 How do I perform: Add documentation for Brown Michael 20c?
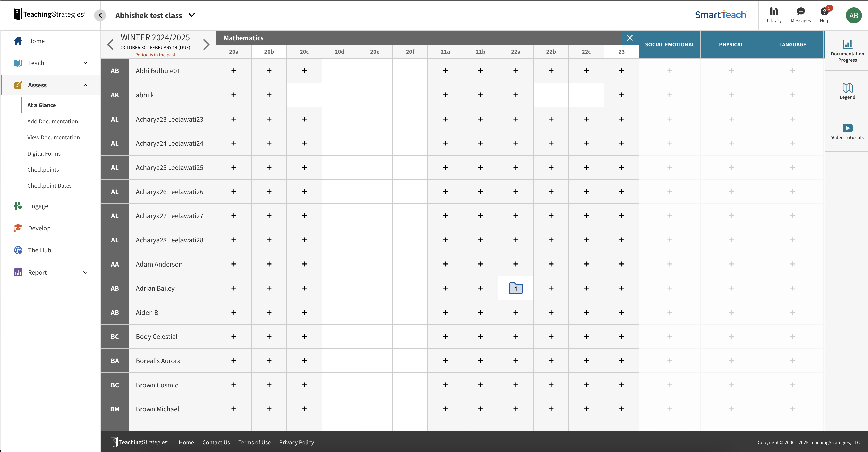click(304, 409)
